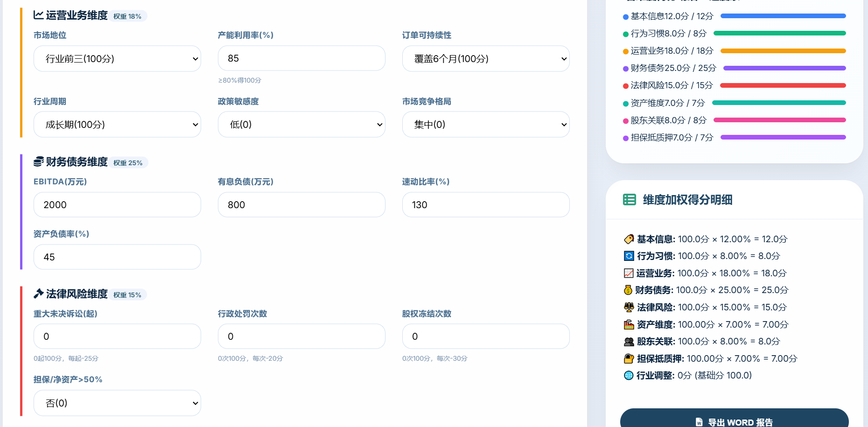Click the 有息负债 input showing 800
868x427 pixels.
point(301,204)
